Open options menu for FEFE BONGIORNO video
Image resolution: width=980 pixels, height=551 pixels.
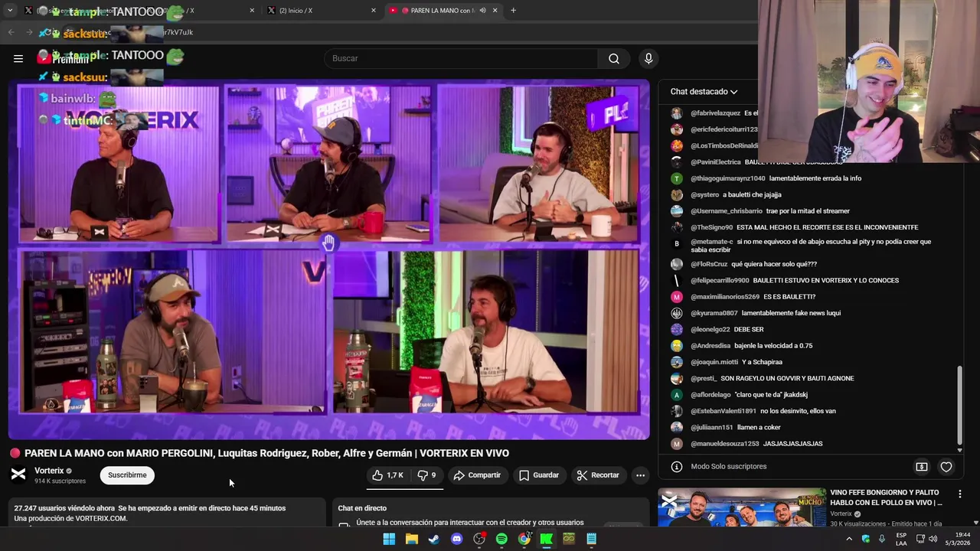coord(959,494)
